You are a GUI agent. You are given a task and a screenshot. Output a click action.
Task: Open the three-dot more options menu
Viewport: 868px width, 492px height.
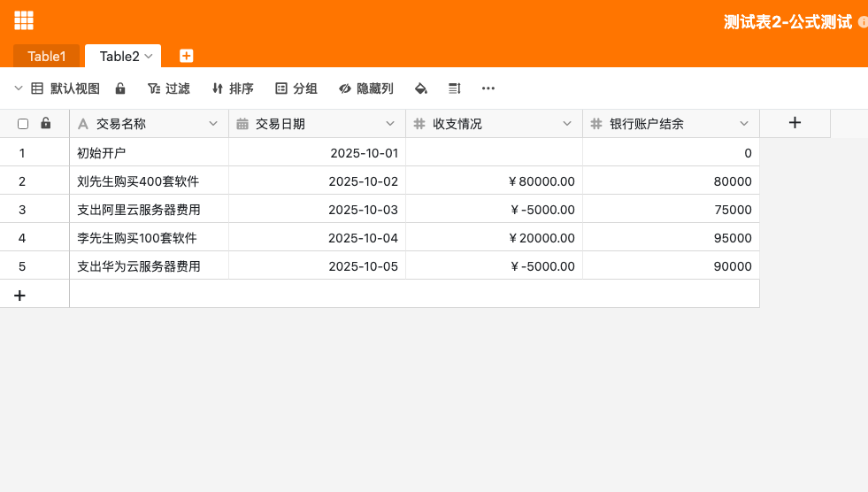488,88
